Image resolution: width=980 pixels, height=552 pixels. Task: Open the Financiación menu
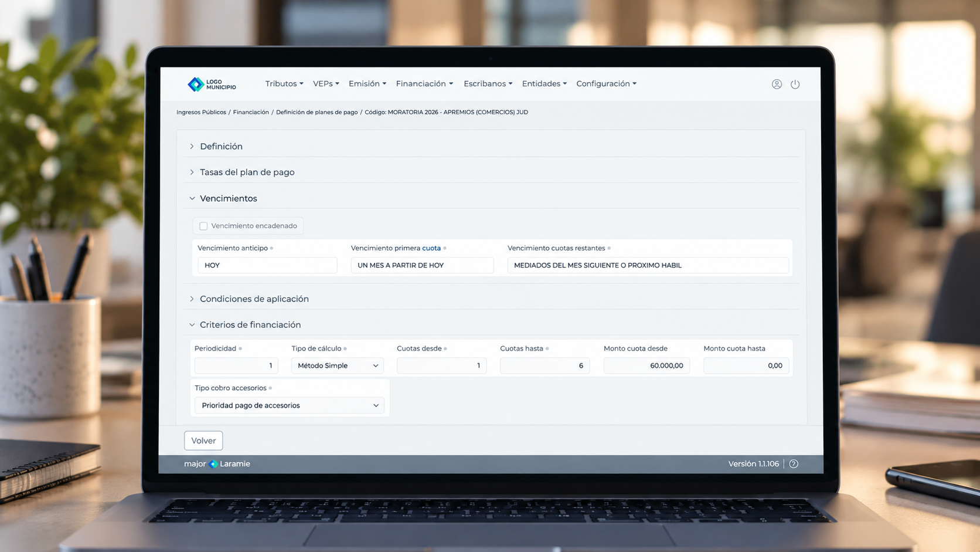424,84
